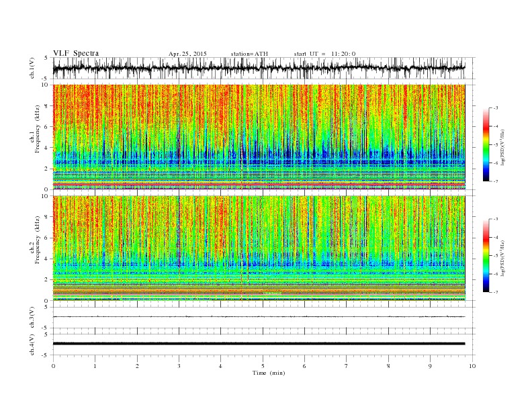
Task: Select the "Time (min)" axis label
Action: click(269, 373)
